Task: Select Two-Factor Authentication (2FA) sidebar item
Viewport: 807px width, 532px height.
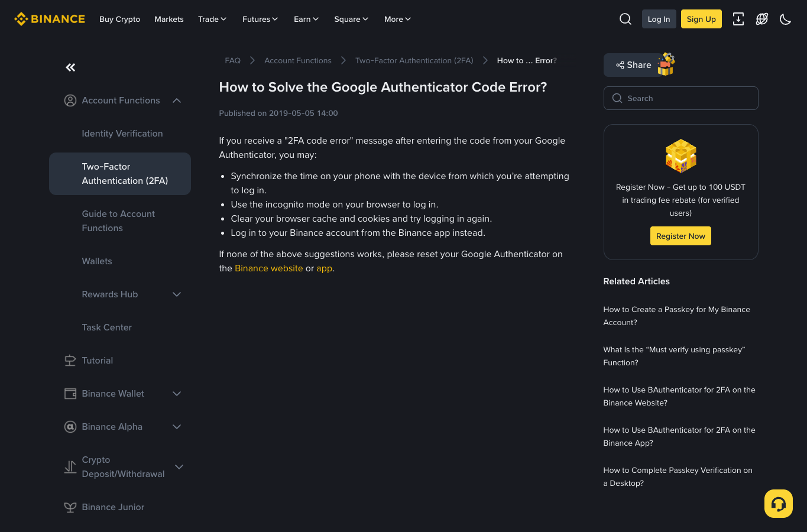Action: click(x=120, y=174)
